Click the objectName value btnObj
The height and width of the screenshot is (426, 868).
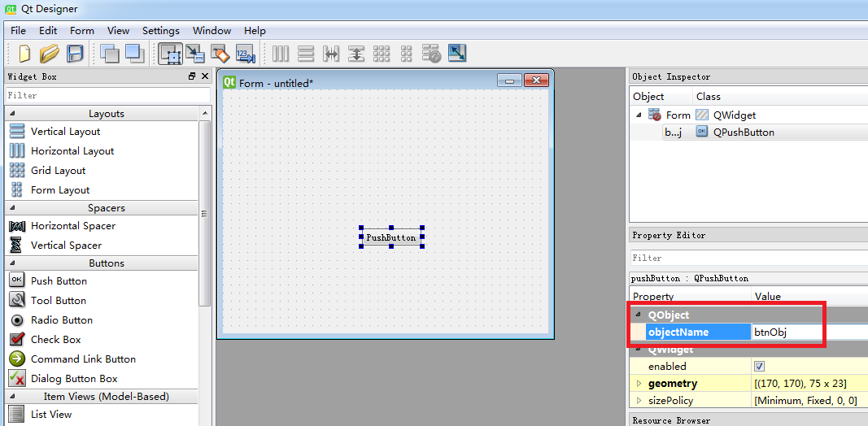[x=809, y=332]
